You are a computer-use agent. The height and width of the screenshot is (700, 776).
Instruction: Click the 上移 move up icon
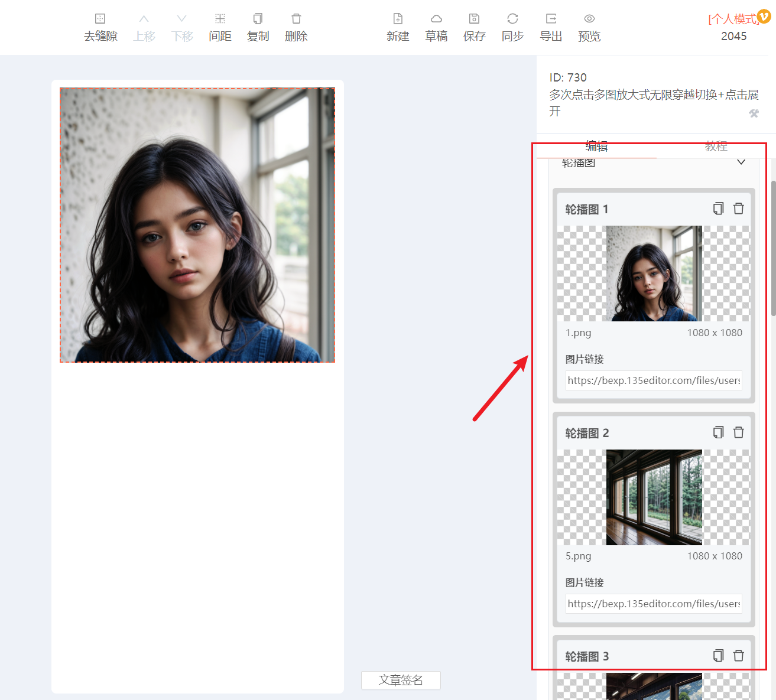pos(144,19)
